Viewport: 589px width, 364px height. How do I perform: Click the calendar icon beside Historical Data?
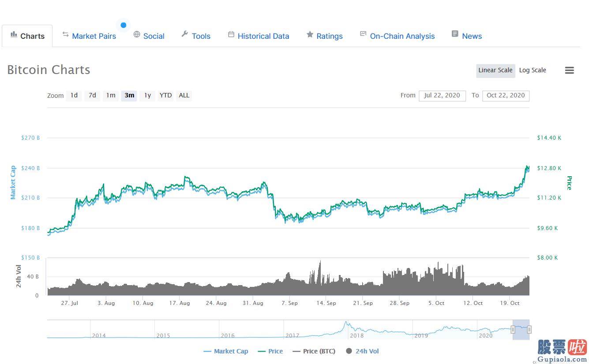231,34
